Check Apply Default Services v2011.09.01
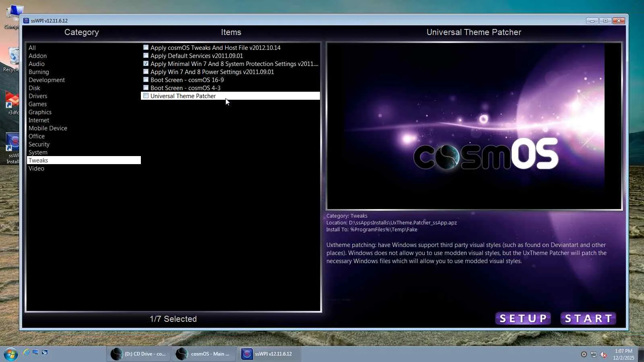The height and width of the screenshot is (362, 644). pyautogui.click(x=146, y=56)
